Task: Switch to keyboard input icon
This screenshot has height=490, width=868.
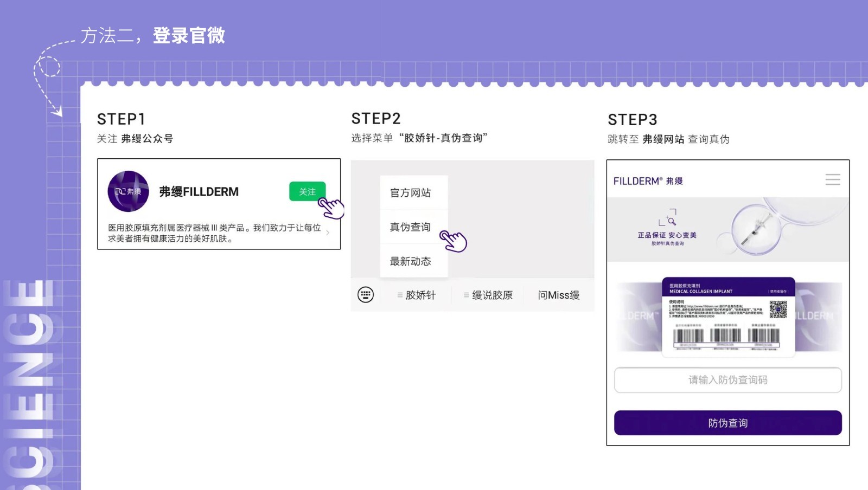Action: pyautogui.click(x=366, y=295)
